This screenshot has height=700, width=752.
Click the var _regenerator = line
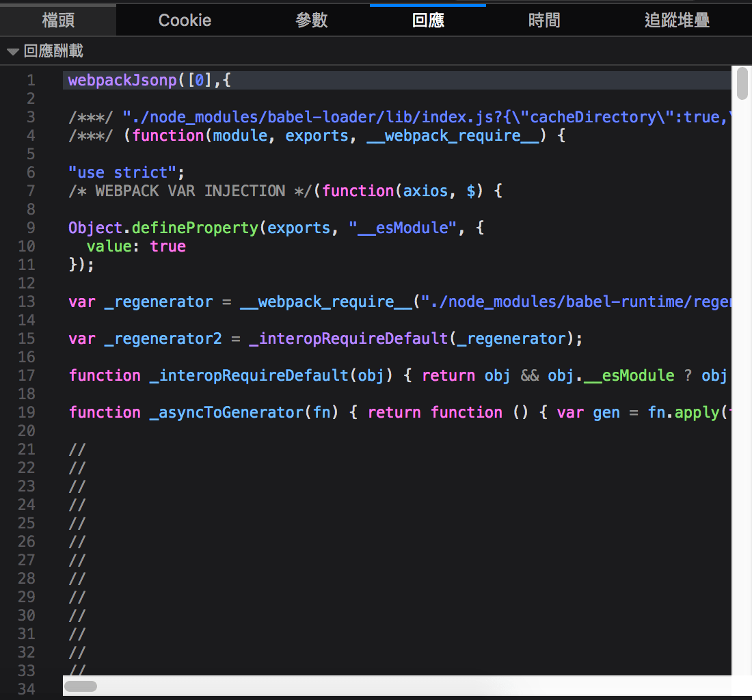(399, 301)
